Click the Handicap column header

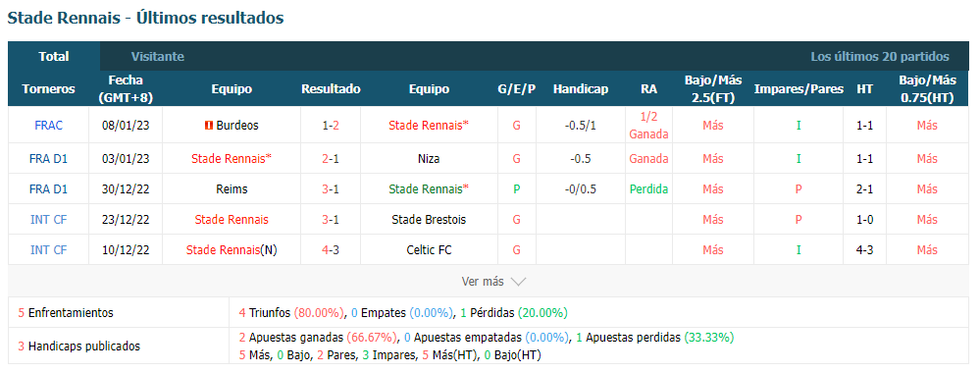pos(581,89)
